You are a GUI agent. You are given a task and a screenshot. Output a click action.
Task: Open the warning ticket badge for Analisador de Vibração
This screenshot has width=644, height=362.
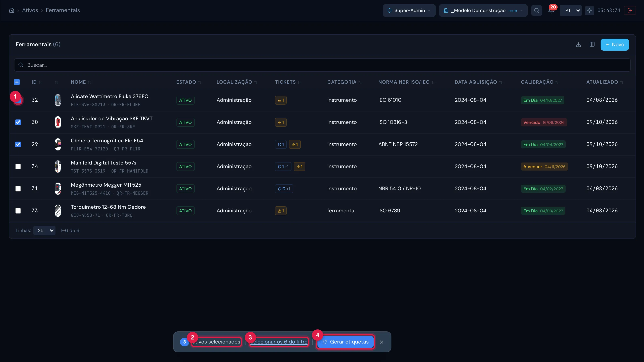coord(281,122)
